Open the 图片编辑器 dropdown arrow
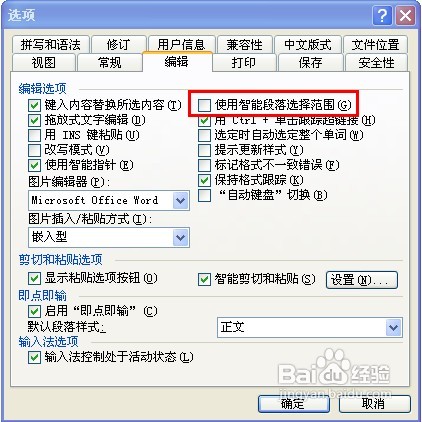The image size is (422, 422). tap(181, 201)
